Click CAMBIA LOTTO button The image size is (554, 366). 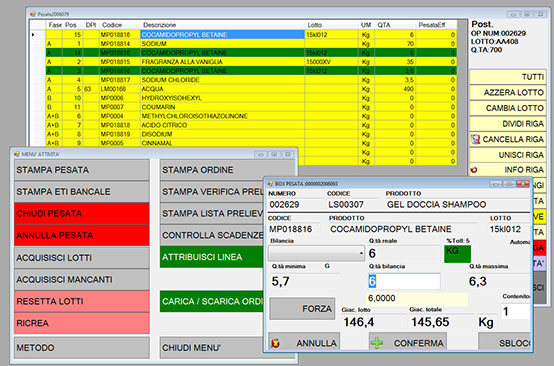point(508,108)
